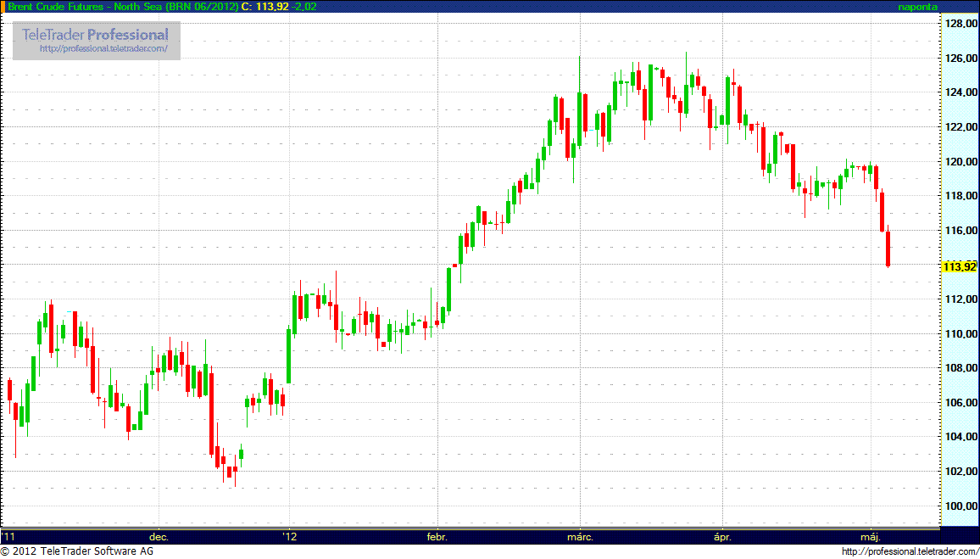
Task: Click the 108,00 price axis label
Action: pyautogui.click(x=961, y=368)
